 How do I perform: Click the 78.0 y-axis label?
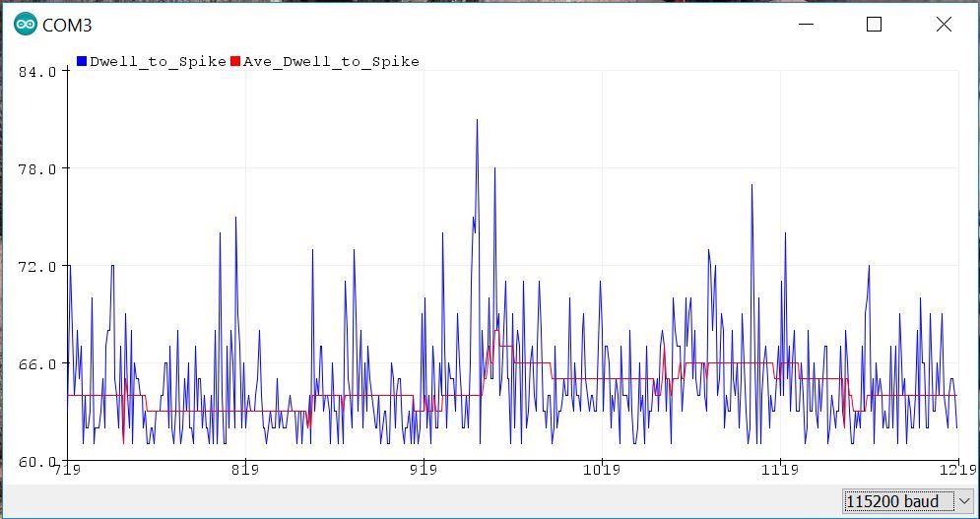(38, 169)
